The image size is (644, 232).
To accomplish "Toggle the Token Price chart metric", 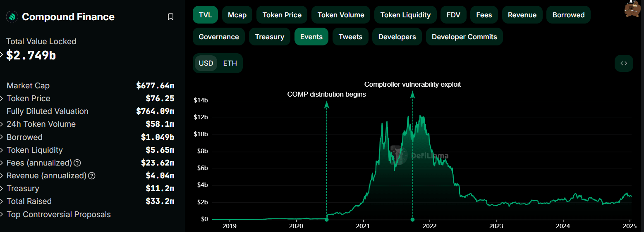I will [282, 15].
